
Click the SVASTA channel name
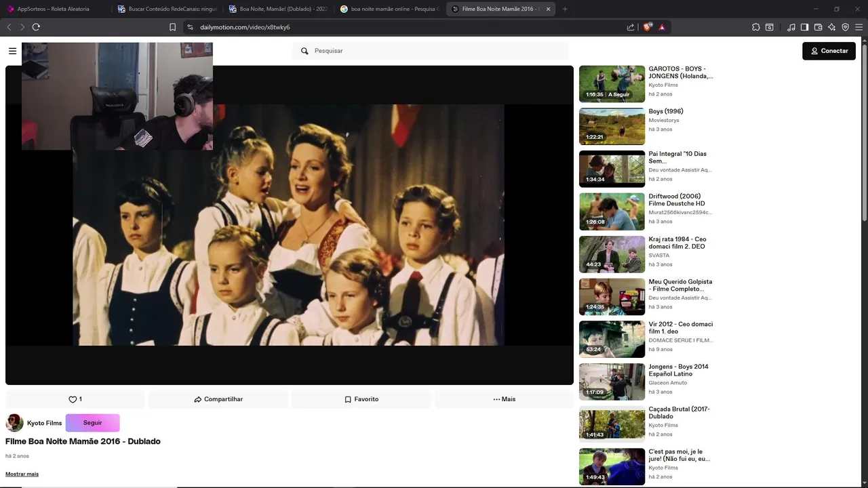click(658, 256)
